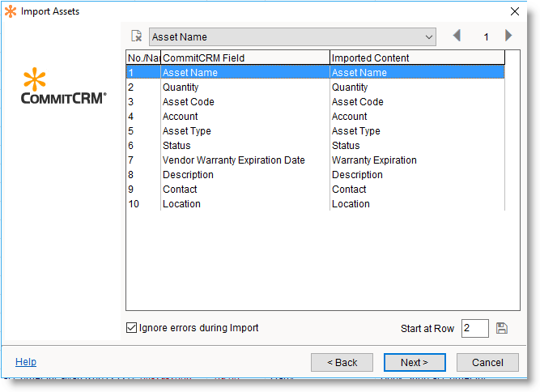Viewport: 540px width, 392px height.
Task: Click the clear field mapping icon
Action: (x=137, y=36)
